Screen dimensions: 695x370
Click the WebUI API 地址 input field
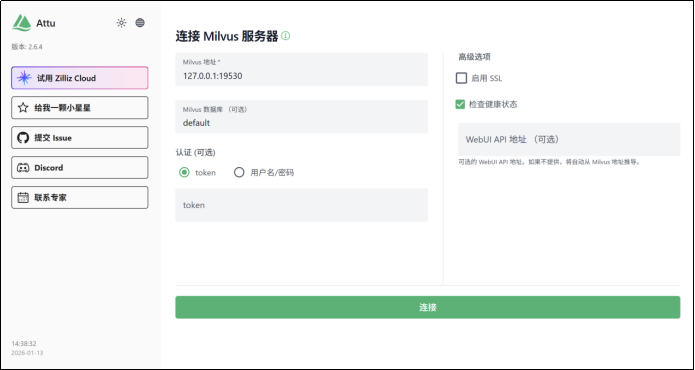[569, 139]
